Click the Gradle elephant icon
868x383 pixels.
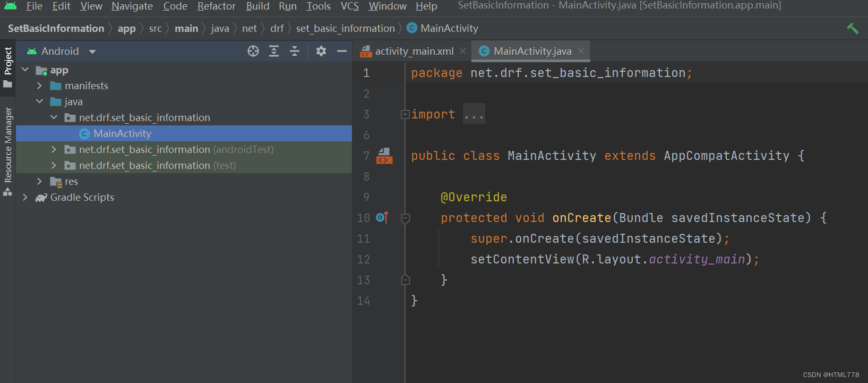41,198
